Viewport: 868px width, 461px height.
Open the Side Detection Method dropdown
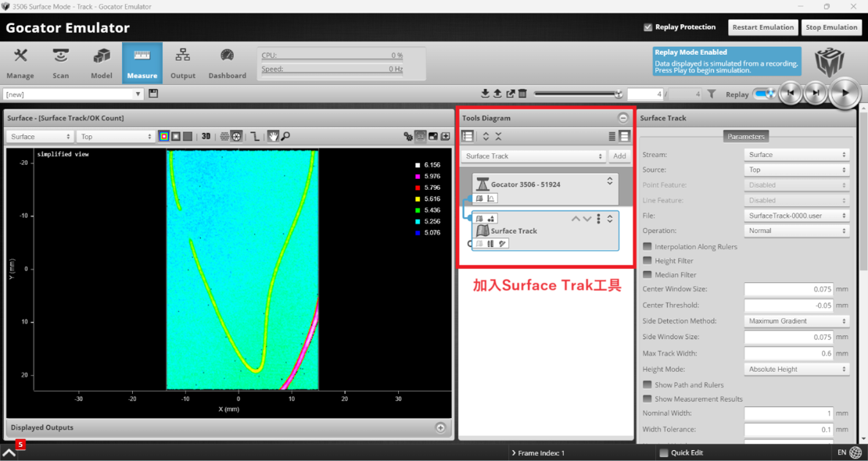click(x=796, y=321)
